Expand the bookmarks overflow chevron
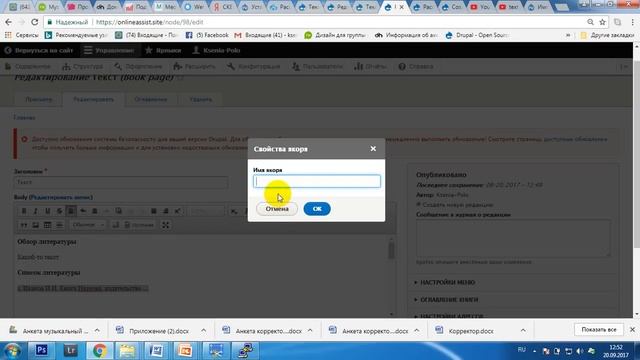This screenshot has width=640, height=360. pos(568,35)
